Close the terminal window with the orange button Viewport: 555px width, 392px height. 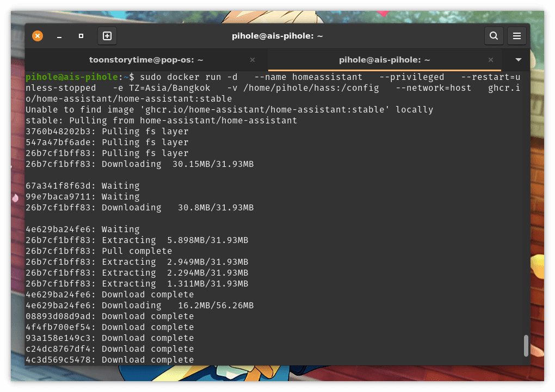point(38,36)
